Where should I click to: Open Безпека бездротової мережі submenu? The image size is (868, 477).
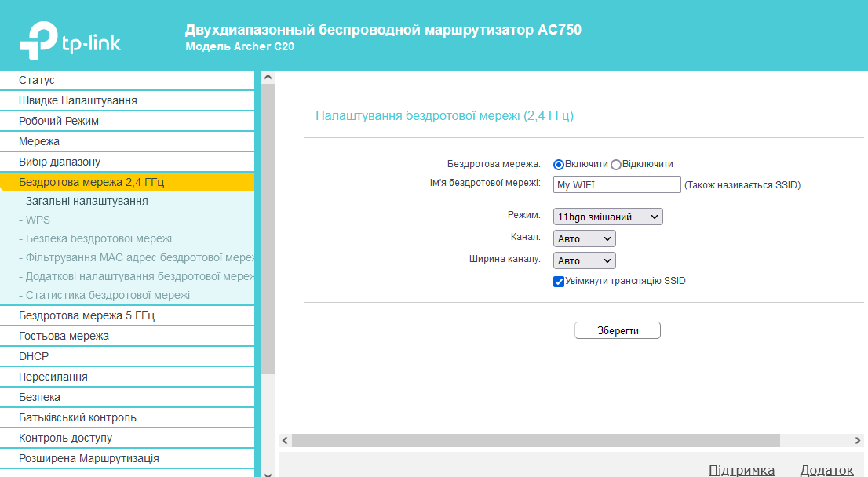point(95,238)
